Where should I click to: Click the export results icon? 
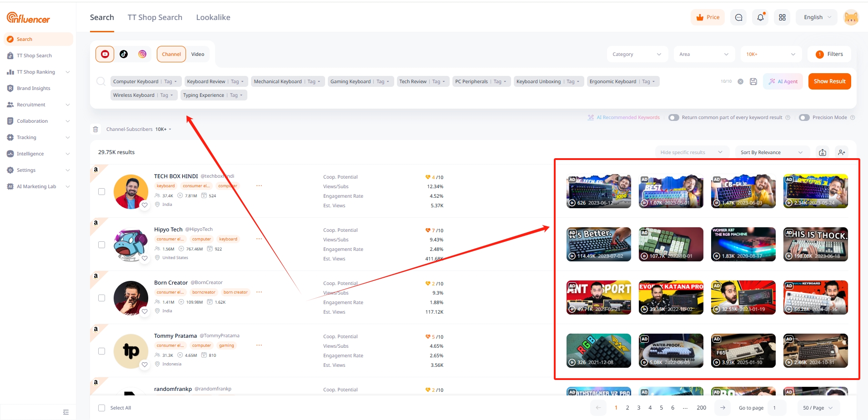(823, 152)
